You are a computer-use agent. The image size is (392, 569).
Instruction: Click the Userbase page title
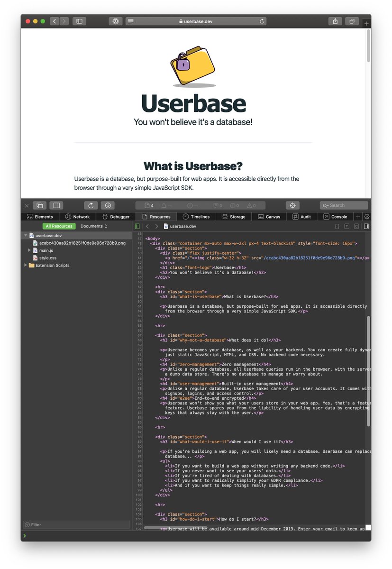click(x=193, y=103)
